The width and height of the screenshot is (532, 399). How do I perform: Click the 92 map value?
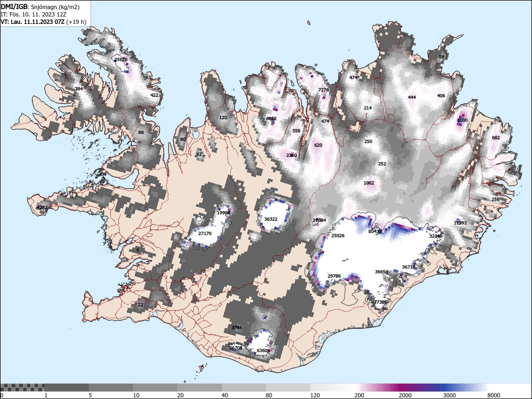point(199,154)
